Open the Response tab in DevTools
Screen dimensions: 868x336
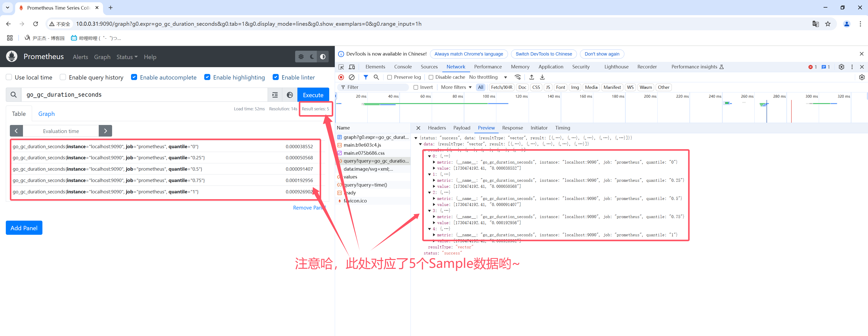click(512, 128)
